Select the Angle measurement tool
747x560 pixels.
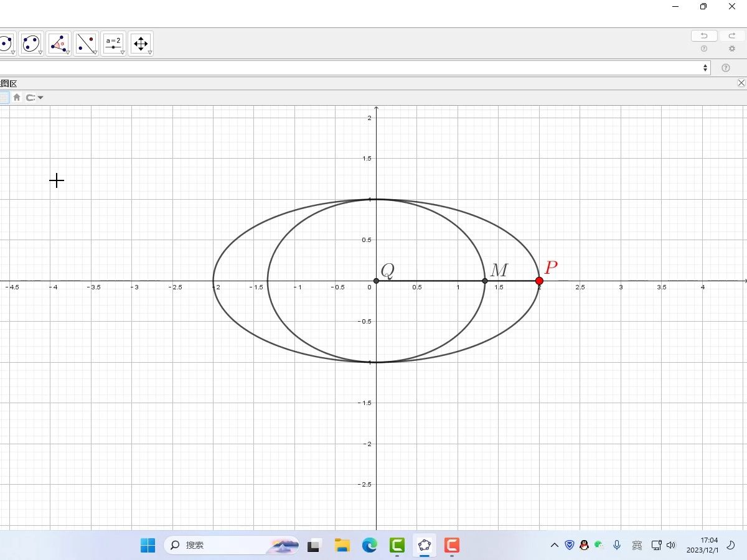click(59, 44)
